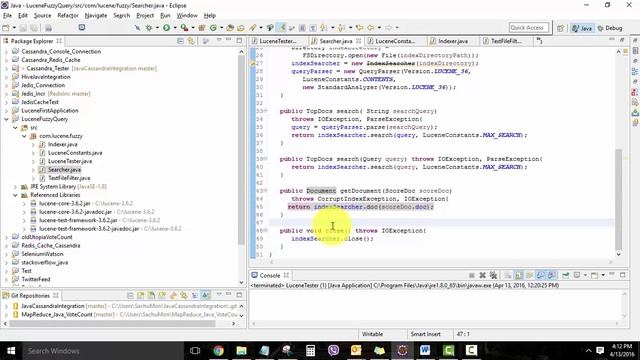
Task: Click the Smart Insert status entry
Action: point(425,334)
